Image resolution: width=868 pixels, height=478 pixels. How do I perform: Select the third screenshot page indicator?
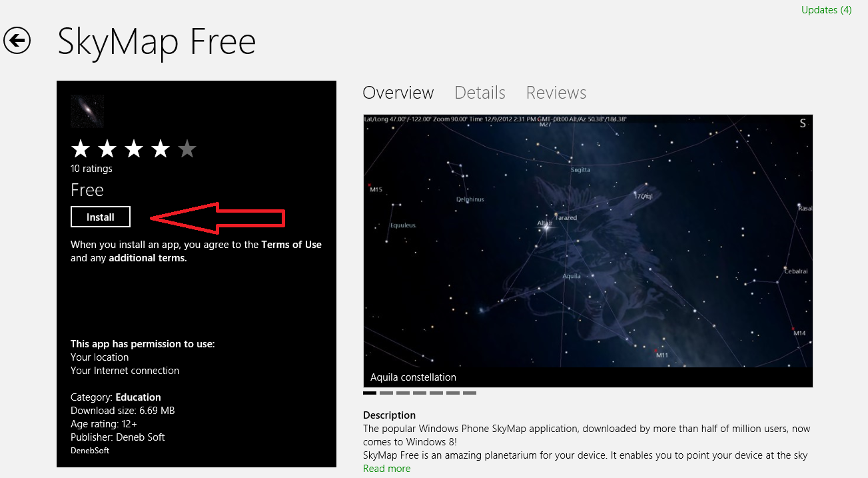coord(403,393)
